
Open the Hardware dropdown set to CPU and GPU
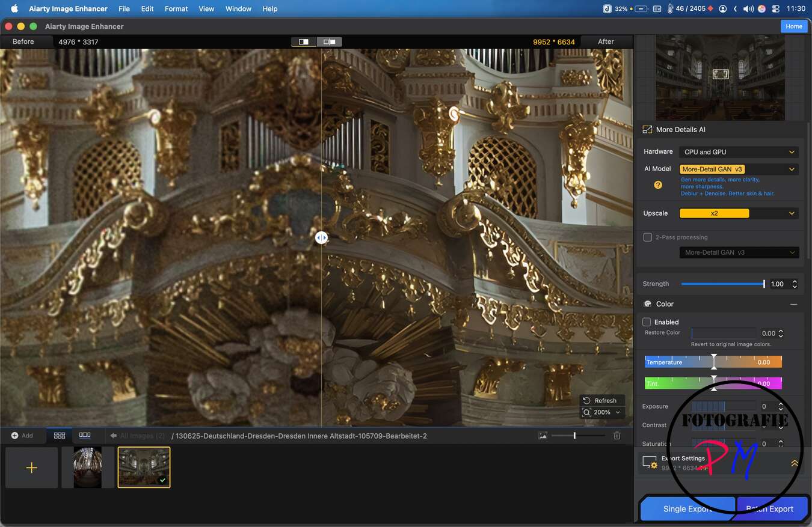click(739, 151)
